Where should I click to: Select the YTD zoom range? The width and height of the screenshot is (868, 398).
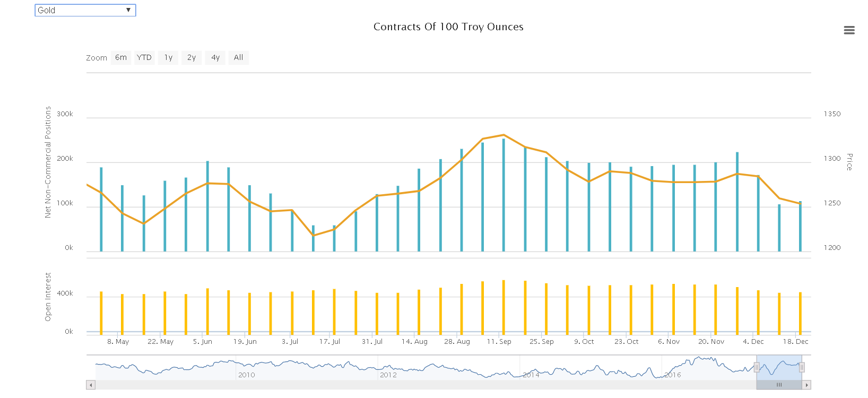point(144,57)
